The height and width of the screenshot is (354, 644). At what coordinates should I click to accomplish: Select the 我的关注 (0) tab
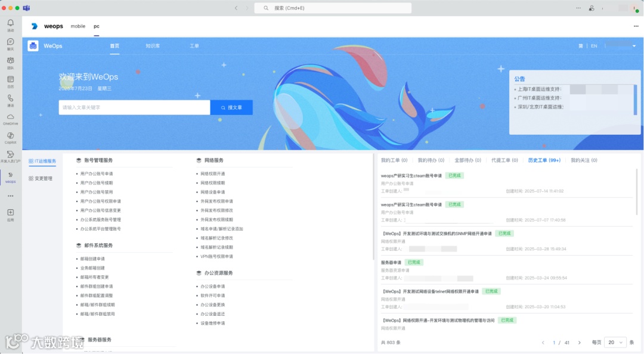584,160
